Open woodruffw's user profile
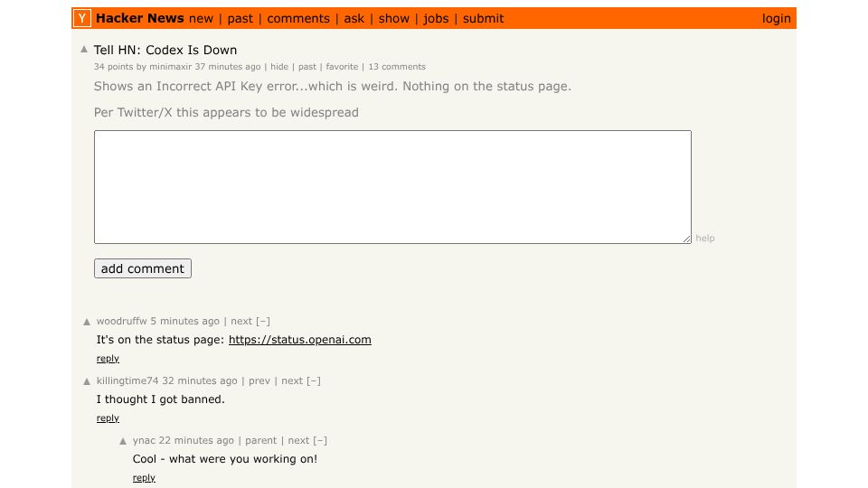Viewport: 868px width, 488px height. (x=122, y=321)
